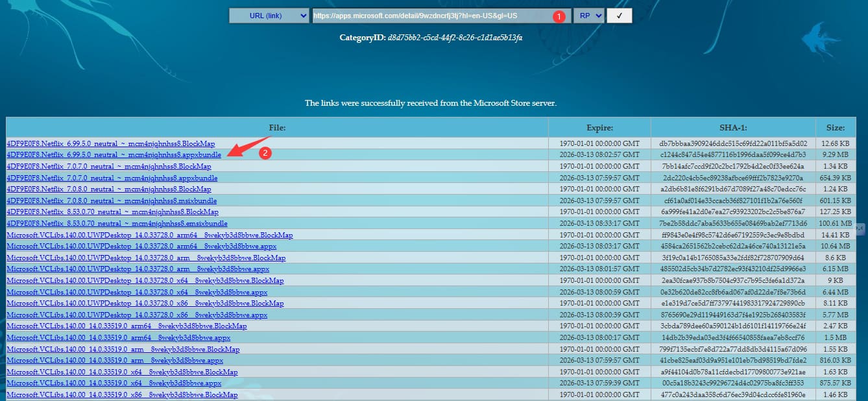This screenshot has width=868, height=401.
Task: Click the Microsoft Store URL input field
Action: pos(428,16)
